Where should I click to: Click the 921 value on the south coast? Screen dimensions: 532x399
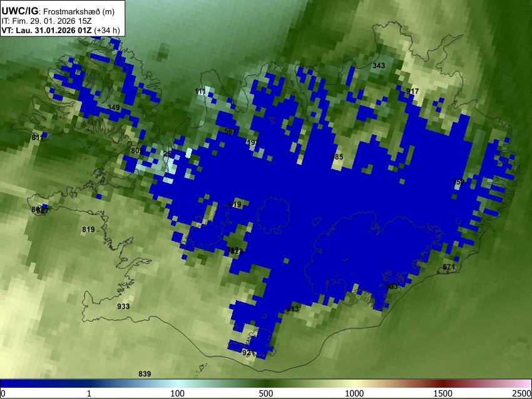[248, 353]
